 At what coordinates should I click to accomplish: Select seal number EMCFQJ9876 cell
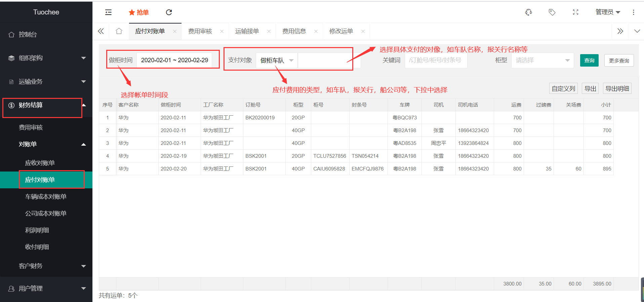pyautogui.click(x=368, y=169)
